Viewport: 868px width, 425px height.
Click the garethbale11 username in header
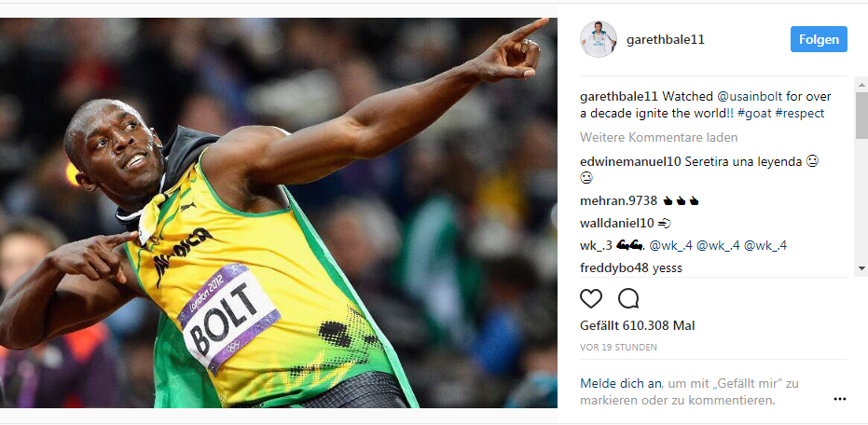666,40
